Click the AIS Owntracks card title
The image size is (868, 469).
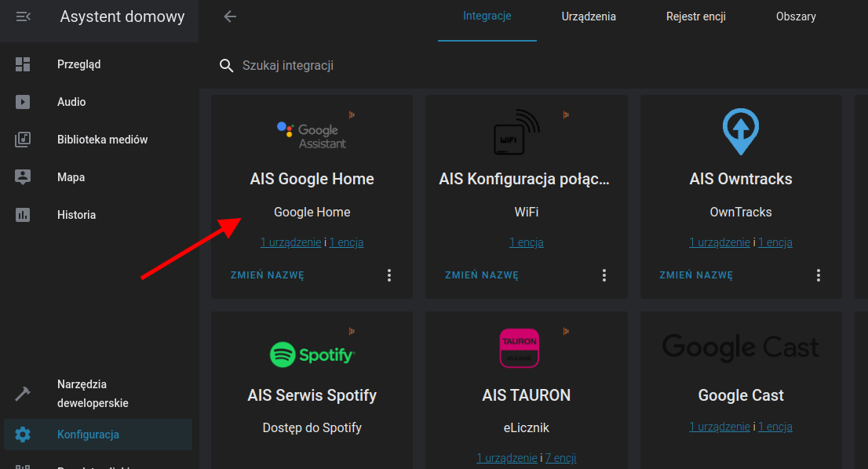[741, 179]
